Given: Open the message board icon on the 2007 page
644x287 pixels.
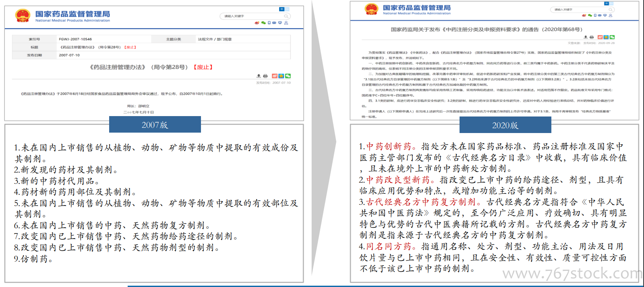Looking at the screenshot, I should [280, 23].
